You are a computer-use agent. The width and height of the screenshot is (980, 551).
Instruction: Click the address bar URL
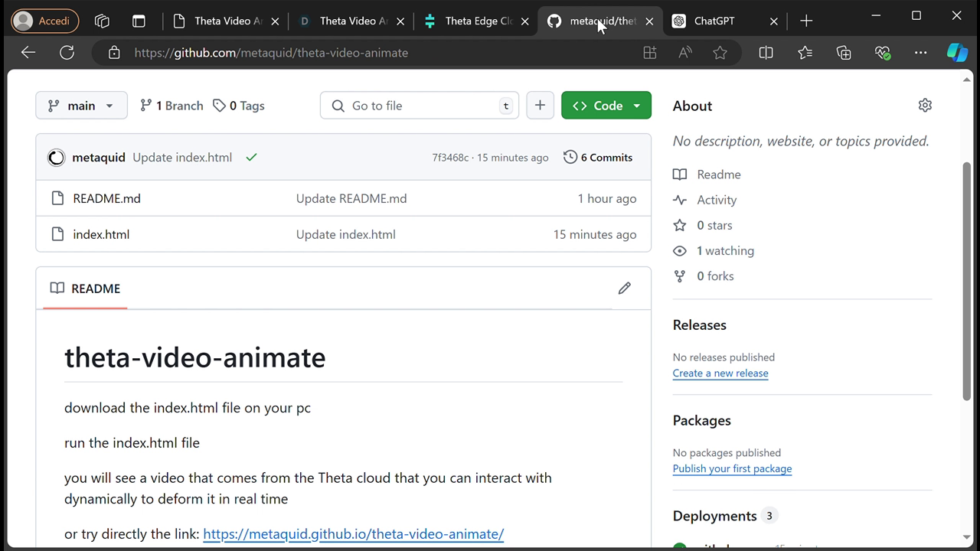point(271,53)
